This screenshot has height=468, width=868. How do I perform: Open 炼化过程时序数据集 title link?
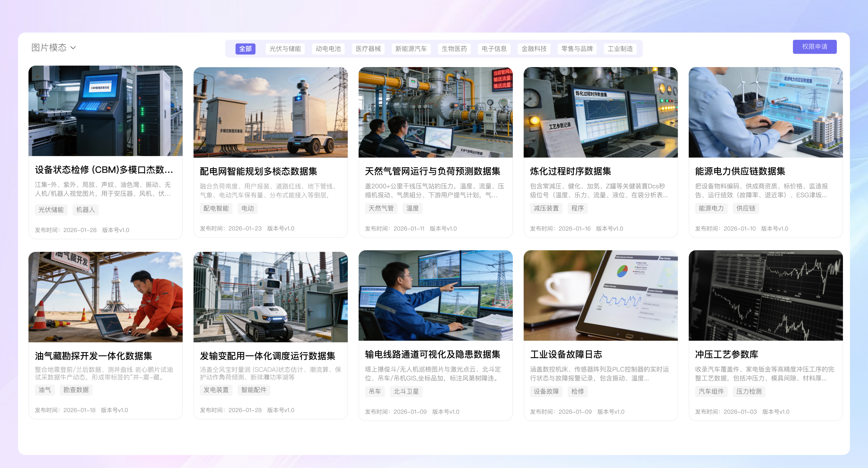[x=570, y=171]
